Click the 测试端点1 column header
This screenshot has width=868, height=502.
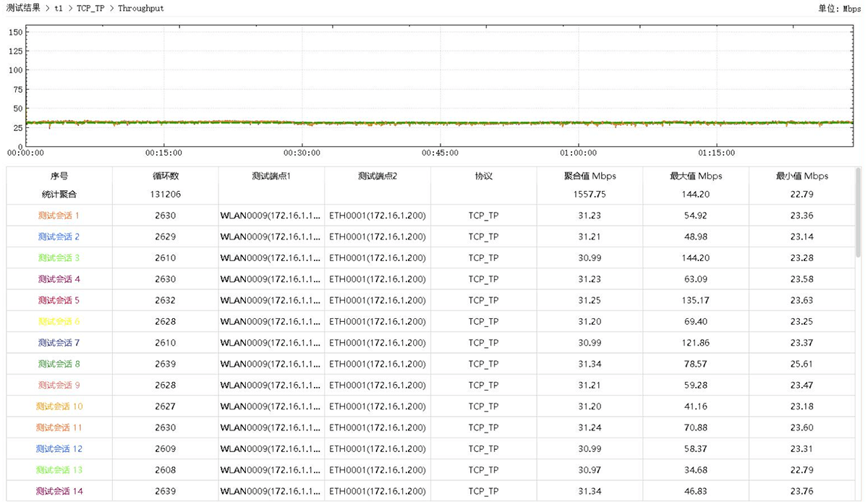click(x=271, y=176)
